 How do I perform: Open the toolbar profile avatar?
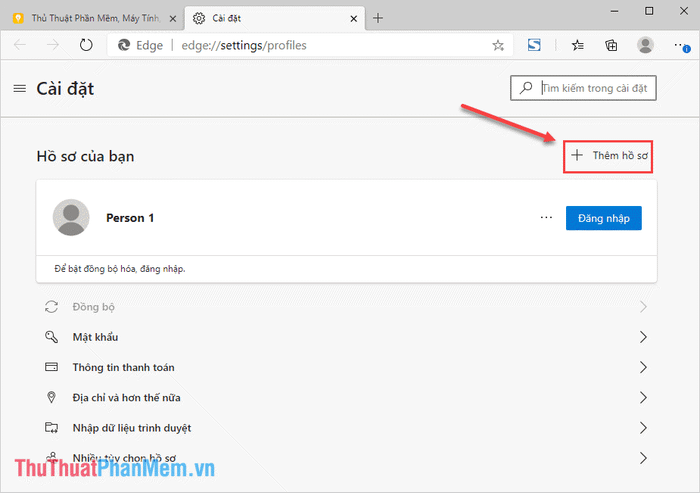645,45
